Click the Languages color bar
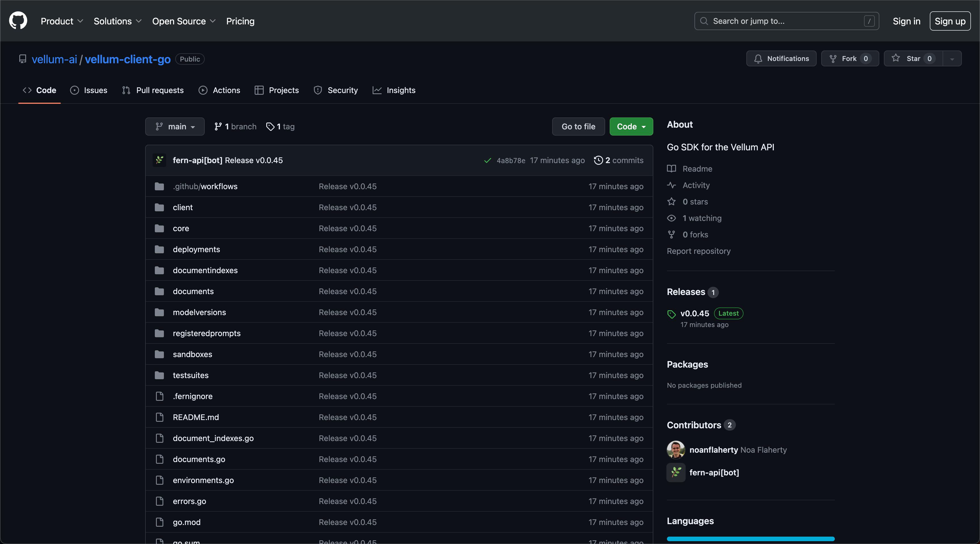980x544 pixels. 750,539
